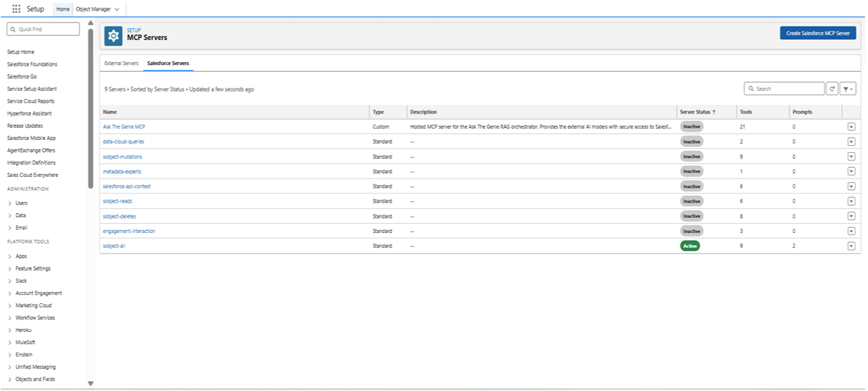
Task: Open the salesforce-api-context server link
Action: point(127,186)
